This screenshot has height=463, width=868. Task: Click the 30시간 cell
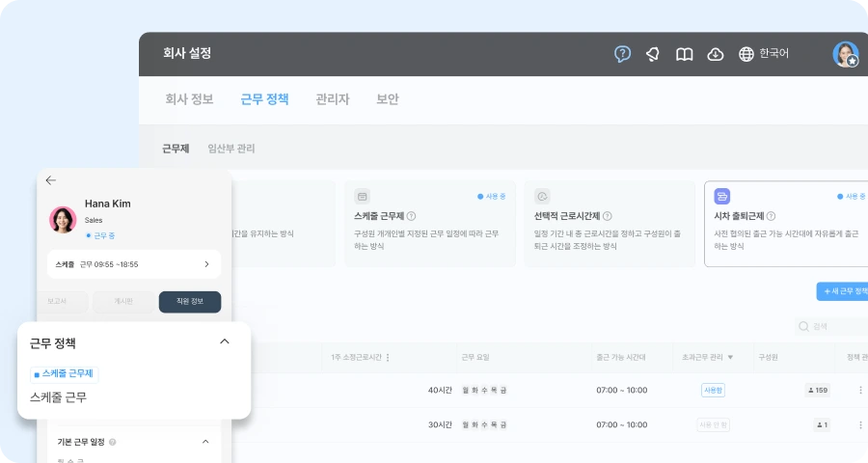pyautogui.click(x=440, y=424)
